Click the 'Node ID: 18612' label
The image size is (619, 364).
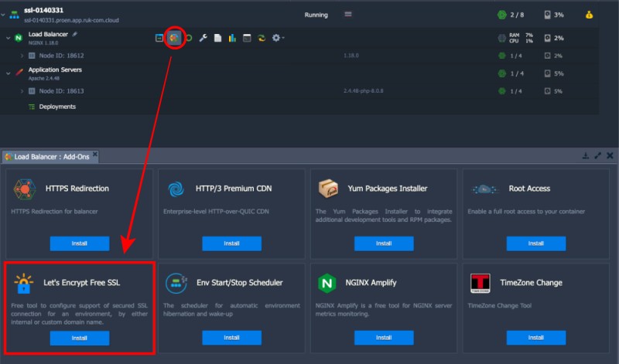[61, 56]
